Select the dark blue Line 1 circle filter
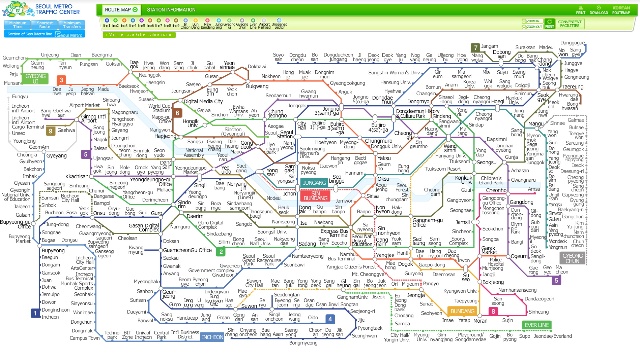640x361 pixels. (x=107, y=20)
